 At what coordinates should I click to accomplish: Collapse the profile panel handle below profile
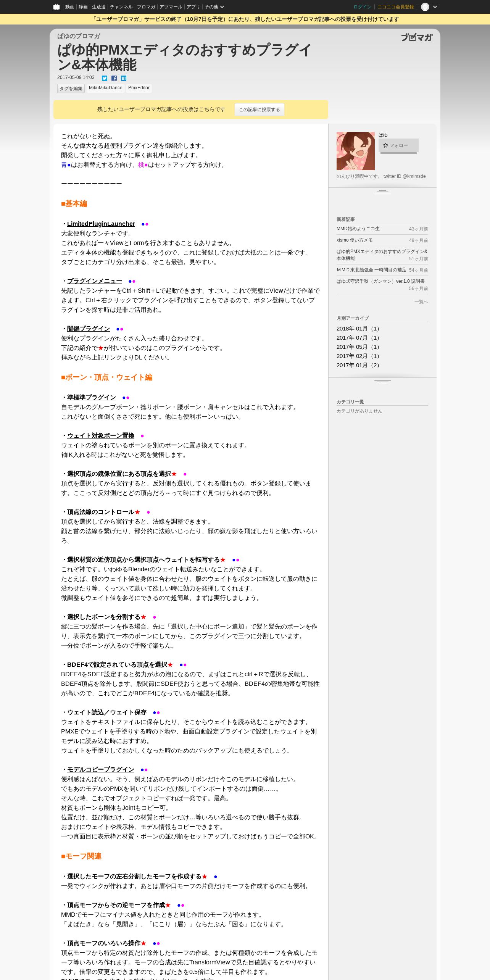[x=382, y=191]
